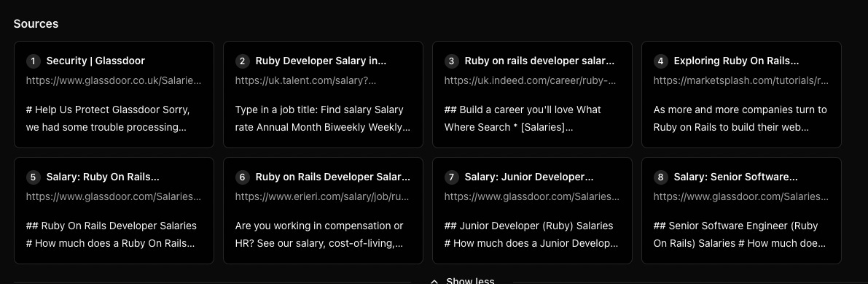The image size is (868, 284).
Task: Open source 3 Ruby on rails developer salary
Action: [532, 94]
